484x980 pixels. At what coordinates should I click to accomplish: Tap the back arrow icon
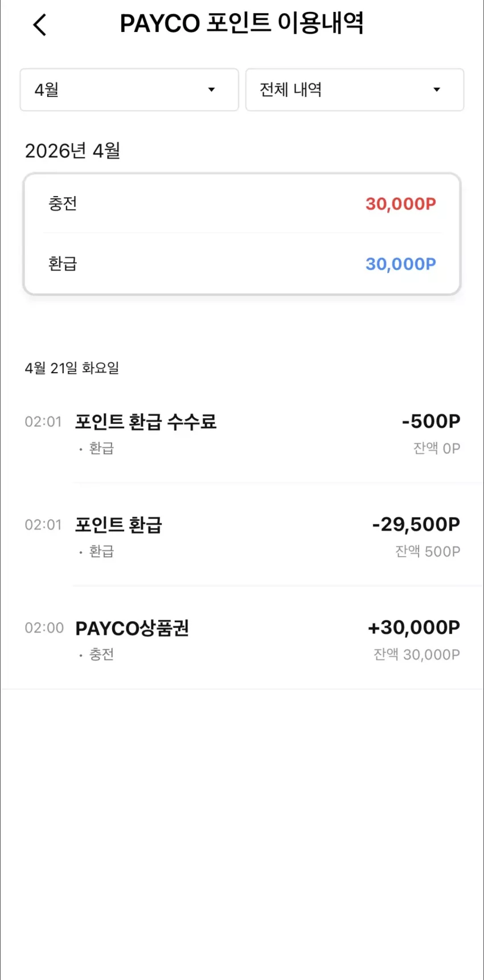click(x=39, y=25)
